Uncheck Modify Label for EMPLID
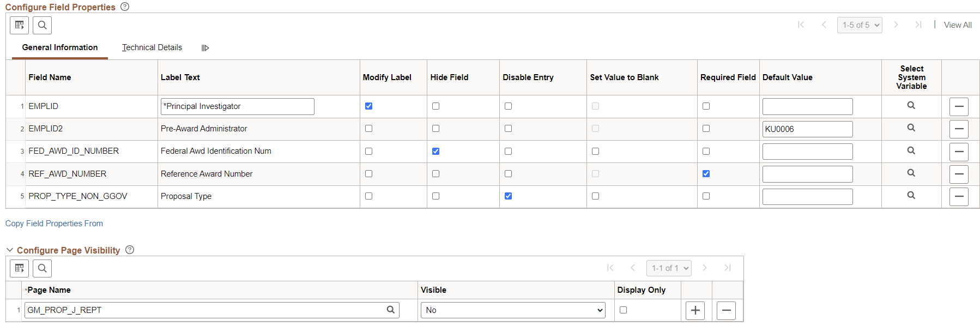The height and width of the screenshot is (326, 980). click(x=369, y=106)
